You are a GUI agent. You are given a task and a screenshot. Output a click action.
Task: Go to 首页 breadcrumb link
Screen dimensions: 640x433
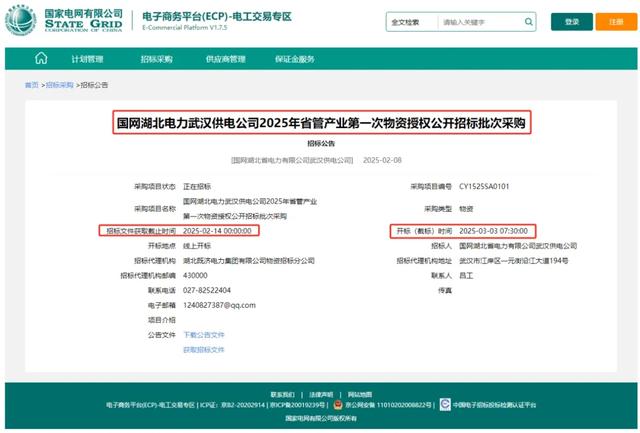31,85
